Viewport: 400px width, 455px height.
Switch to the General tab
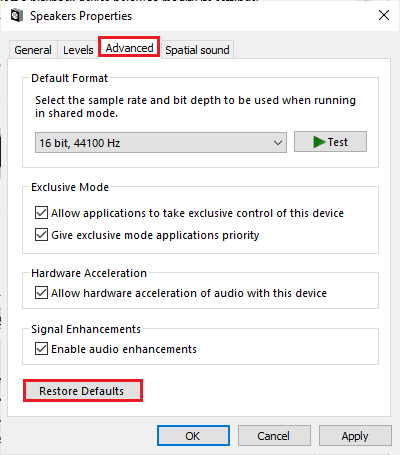(33, 50)
